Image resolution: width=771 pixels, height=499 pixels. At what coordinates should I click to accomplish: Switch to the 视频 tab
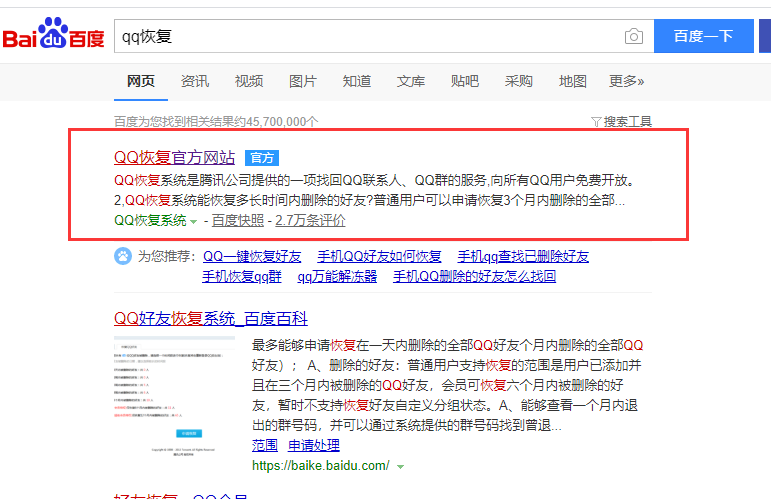[249, 81]
